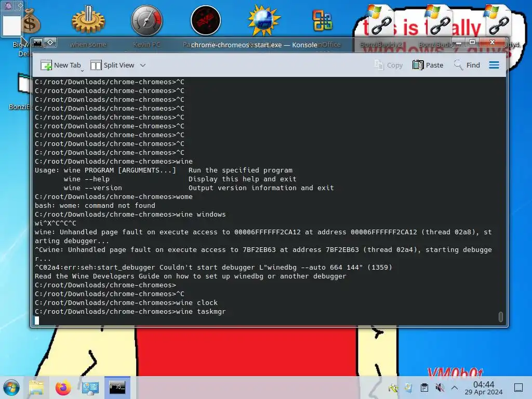Open the clipboard tray icon

[x=424, y=388]
